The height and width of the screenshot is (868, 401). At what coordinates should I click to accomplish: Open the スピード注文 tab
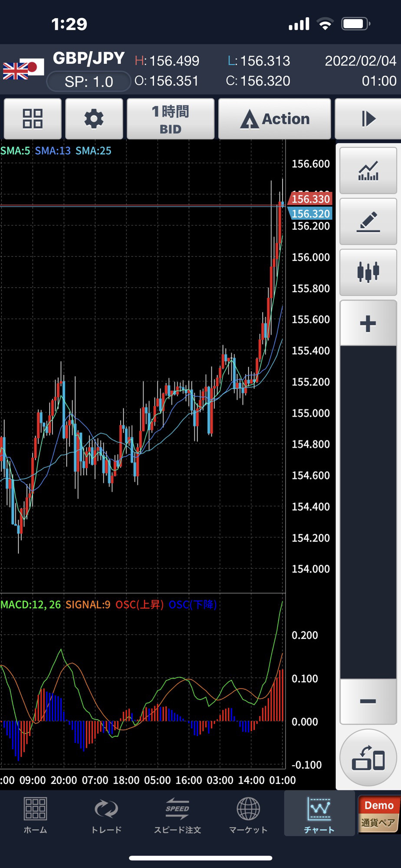pyautogui.click(x=177, y=815)
